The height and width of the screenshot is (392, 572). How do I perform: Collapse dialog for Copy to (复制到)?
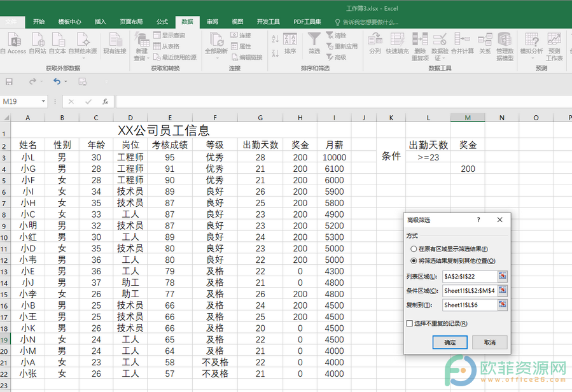coord(502,305)
